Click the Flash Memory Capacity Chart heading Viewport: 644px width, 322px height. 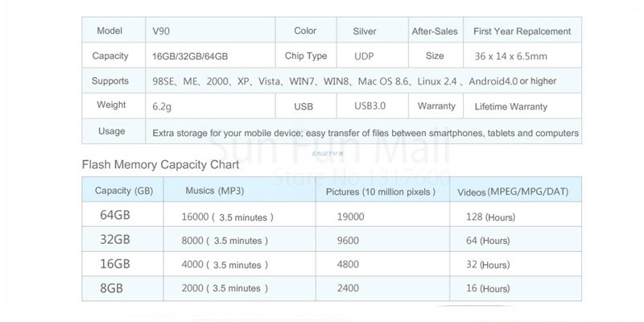[x=159, y=166]
